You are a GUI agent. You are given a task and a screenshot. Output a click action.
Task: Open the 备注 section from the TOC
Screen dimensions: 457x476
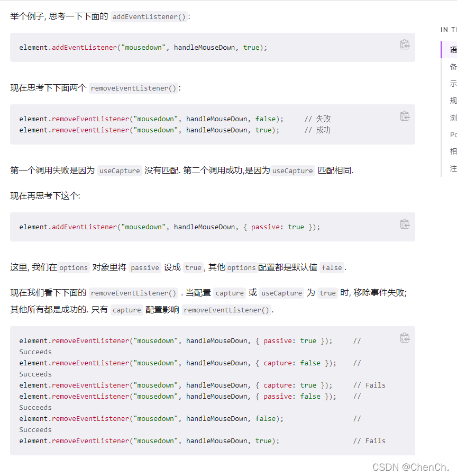452,66
